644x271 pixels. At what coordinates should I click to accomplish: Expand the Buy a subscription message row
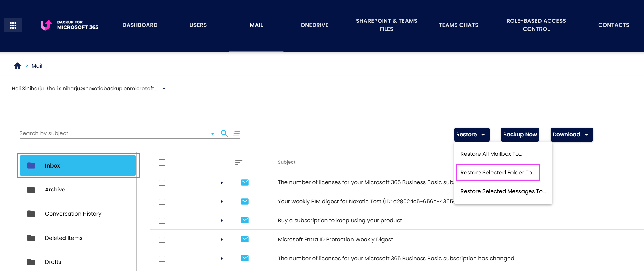pos(221,221)
